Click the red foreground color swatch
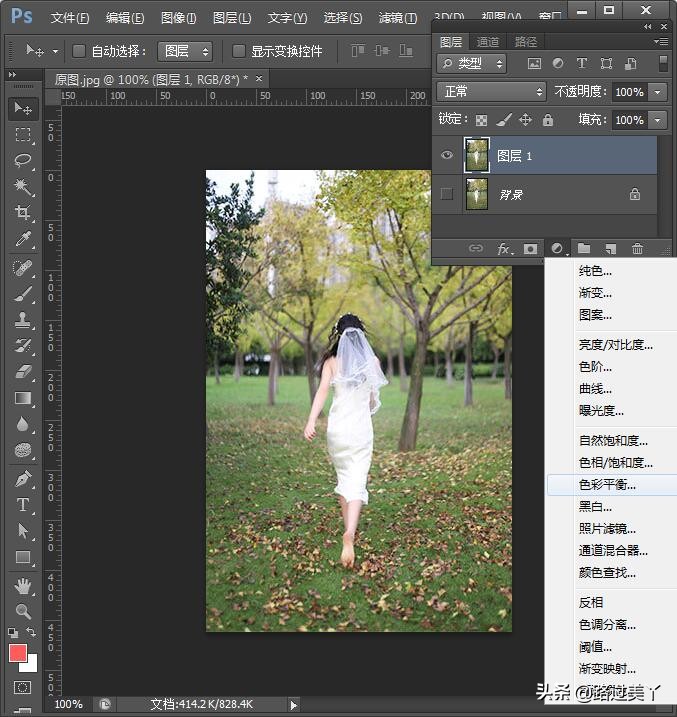 click(x=18, y=653)
